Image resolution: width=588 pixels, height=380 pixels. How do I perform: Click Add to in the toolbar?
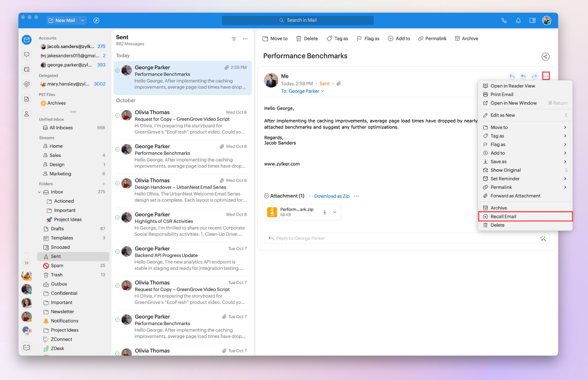[399, 39]
